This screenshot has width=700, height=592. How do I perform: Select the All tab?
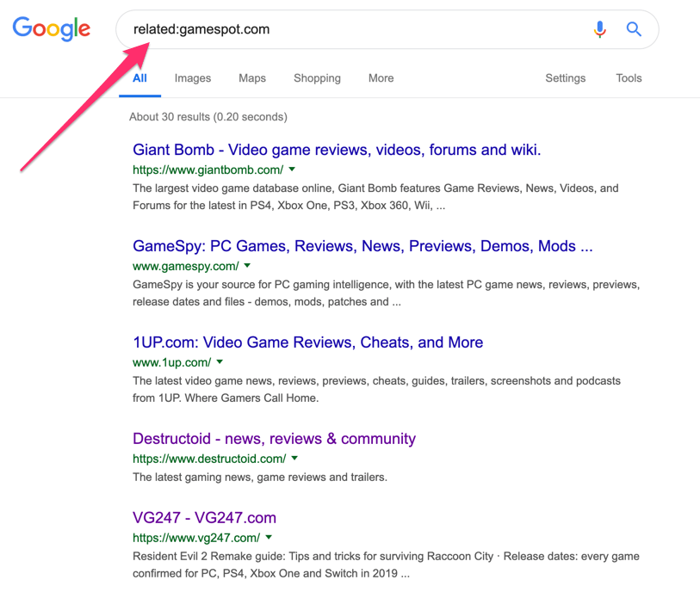coord(139,78)
